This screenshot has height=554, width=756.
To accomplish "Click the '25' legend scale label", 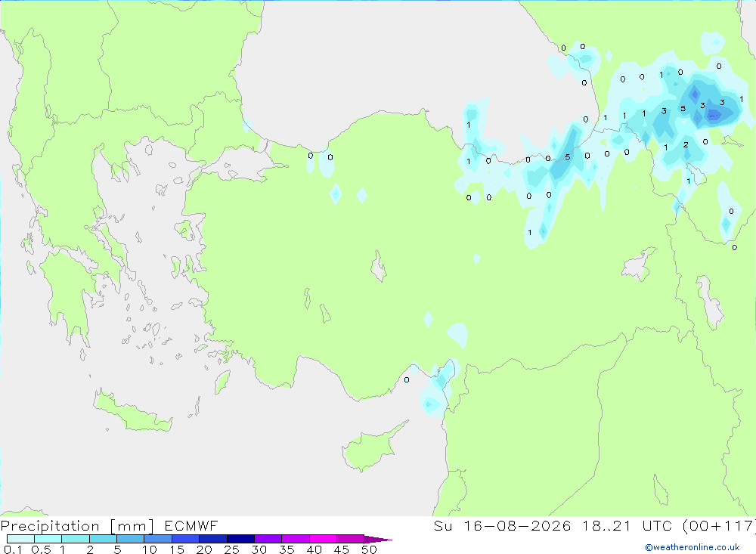I will click(232, 549).
